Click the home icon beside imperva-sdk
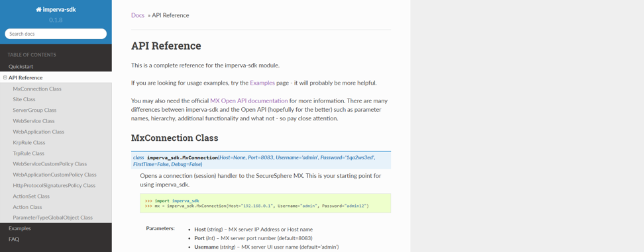The width and height of the screenshot is (644, 252). 38,10
